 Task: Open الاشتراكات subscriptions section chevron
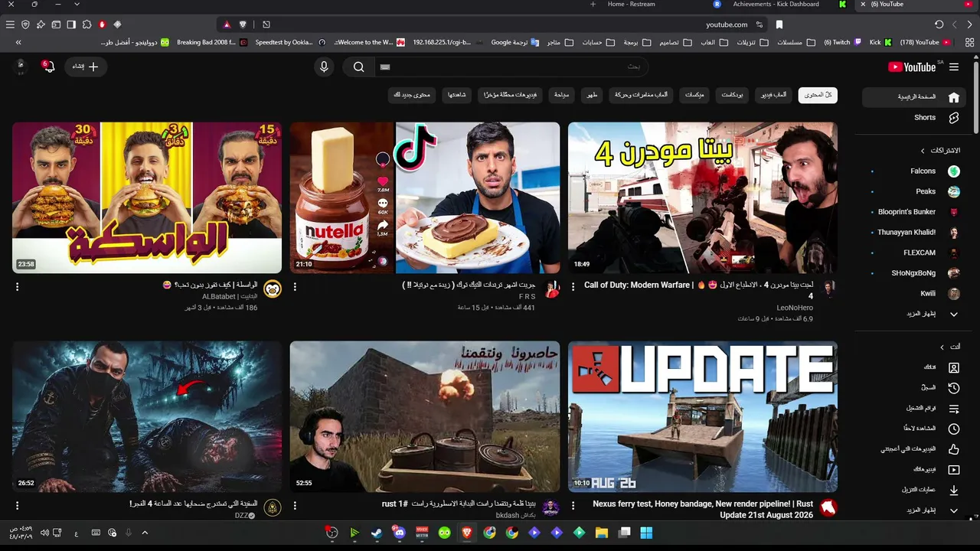(x=923, y=151)
